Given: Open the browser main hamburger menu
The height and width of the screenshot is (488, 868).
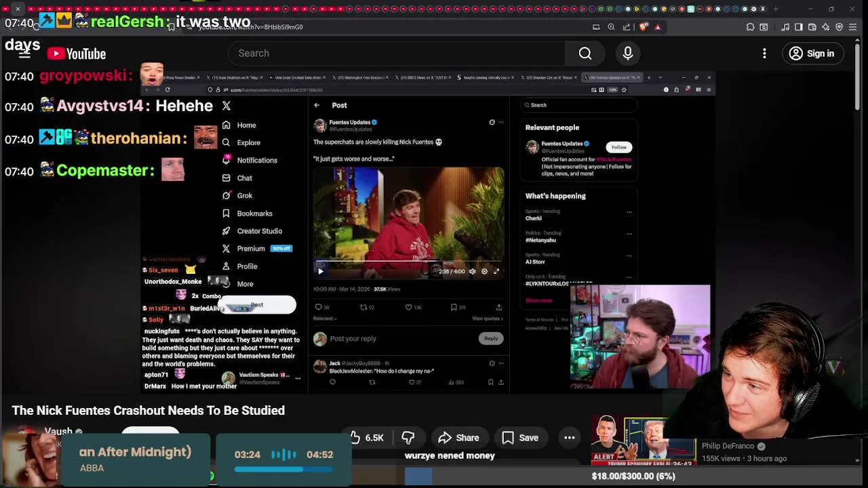Looking at the screenshot, I should coord(854,27).
